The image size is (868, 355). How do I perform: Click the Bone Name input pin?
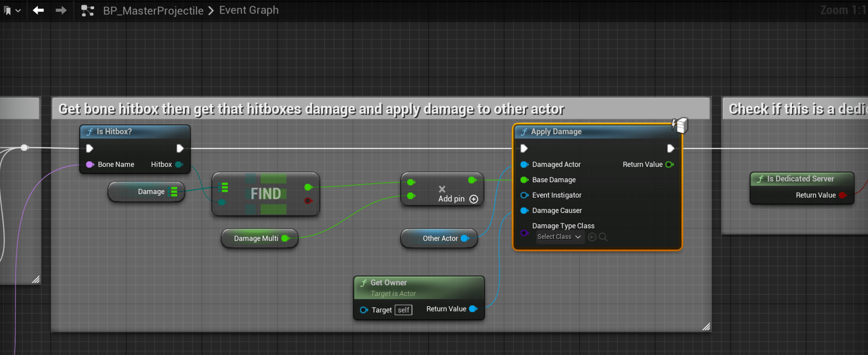90,165
